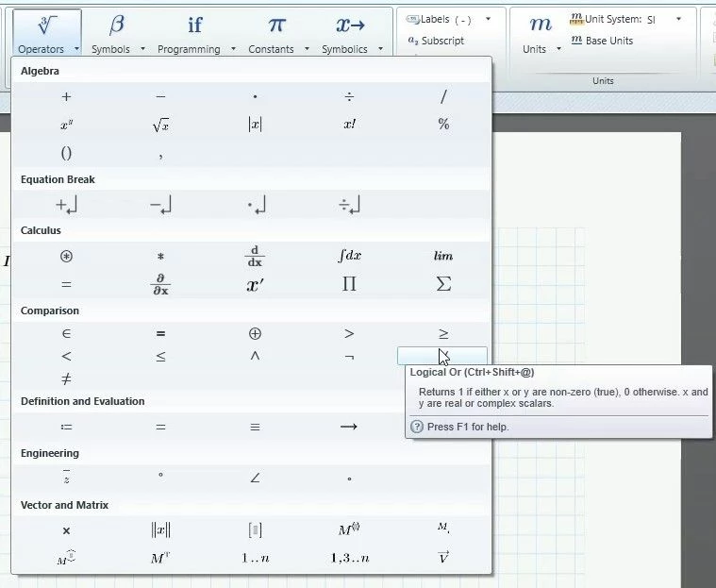Insert the integral ∫dx operator
This screenshot has height=588, width=716.
[349, 256]
